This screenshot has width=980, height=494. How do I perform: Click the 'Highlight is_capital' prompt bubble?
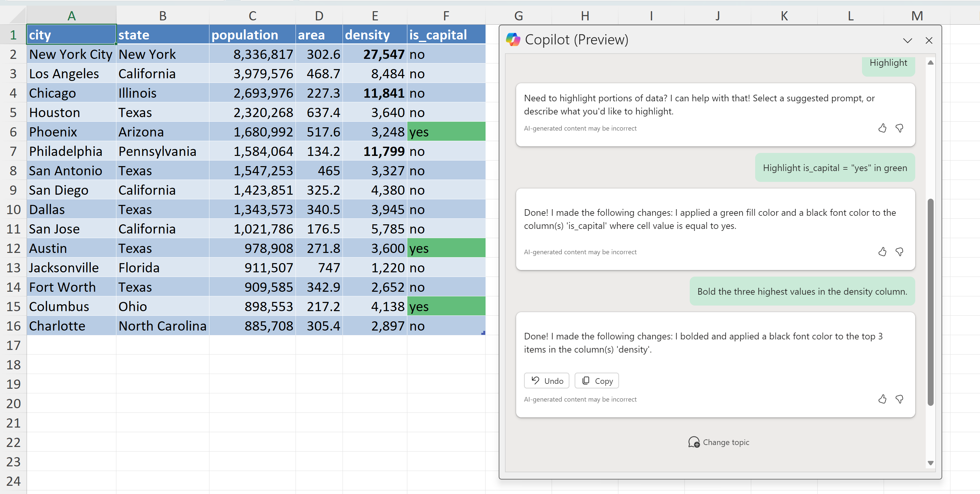(x=835, y=168)
